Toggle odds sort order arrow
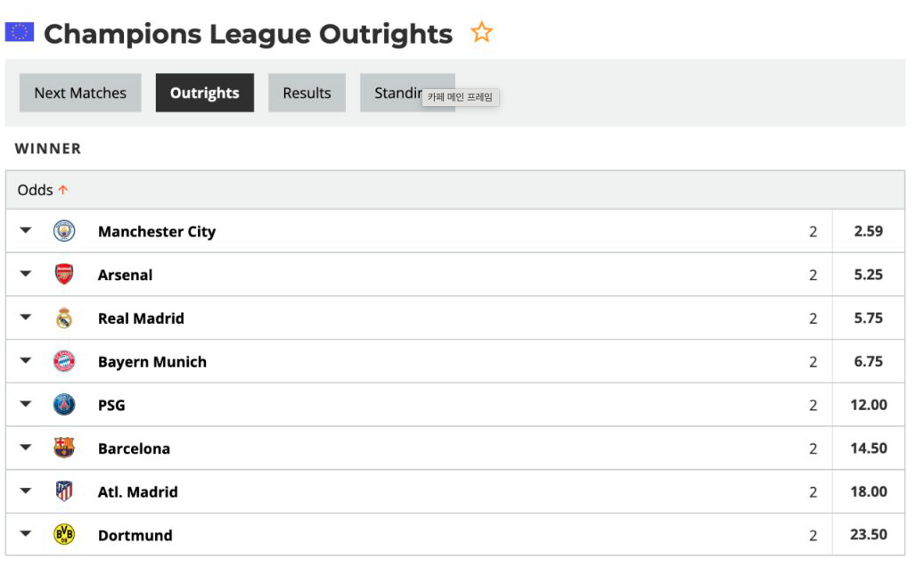 point(63,190)
